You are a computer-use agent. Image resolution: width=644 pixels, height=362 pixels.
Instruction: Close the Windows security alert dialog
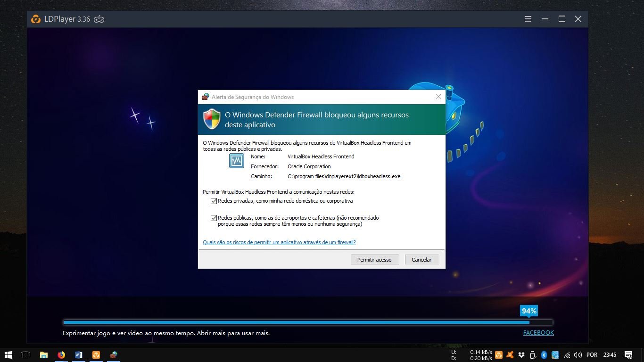(438, 97)
